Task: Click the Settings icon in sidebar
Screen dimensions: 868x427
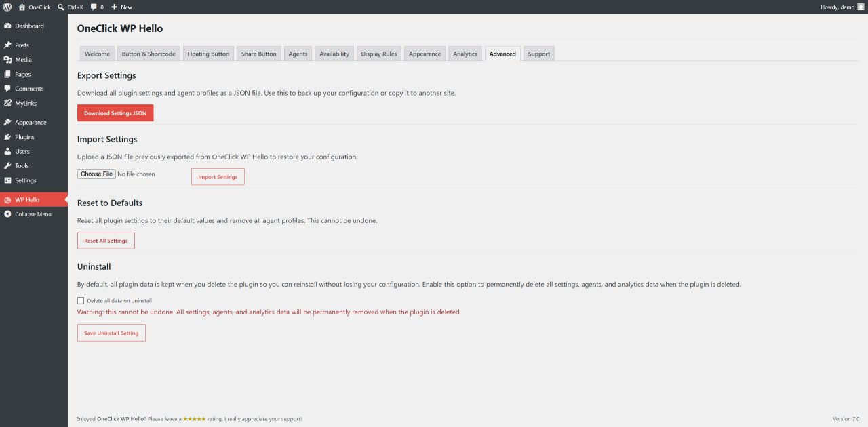Action: pos(7,180)
